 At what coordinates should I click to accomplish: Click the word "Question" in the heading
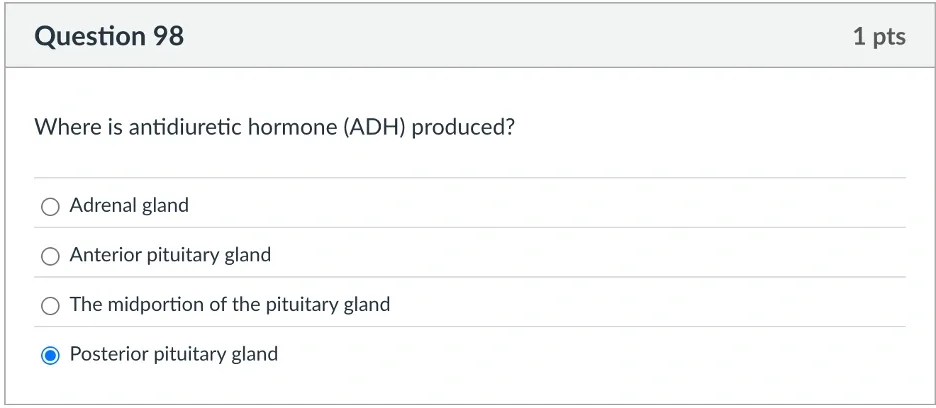(x=89, y=37)
